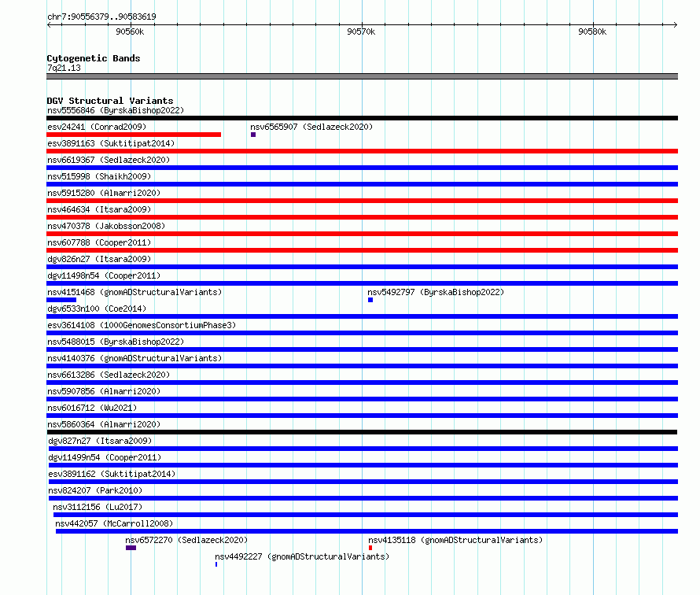The image size is (700, 595).
Task: Click nsv442057 (McCarroll2008) label
Action: [114, 523]
